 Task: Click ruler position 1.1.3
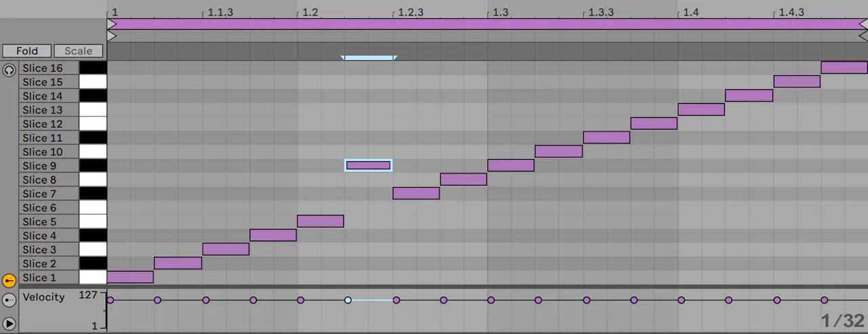(220, 13)
